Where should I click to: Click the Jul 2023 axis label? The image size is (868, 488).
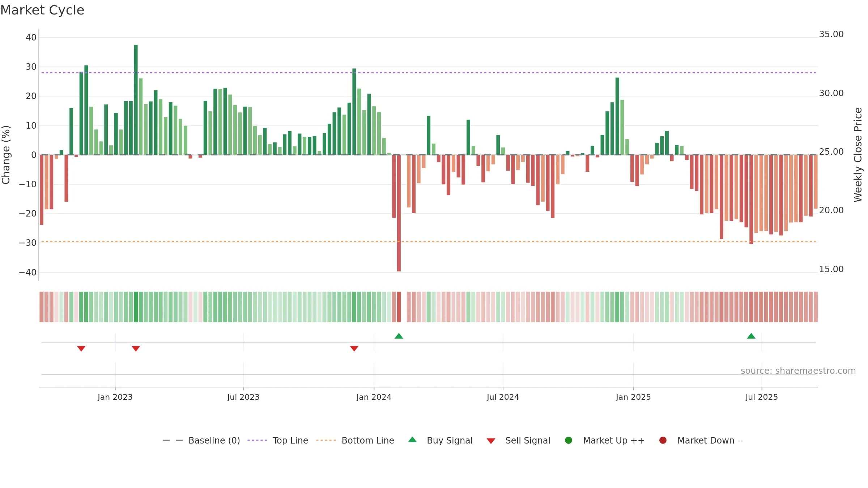pyautogui.click(x=243, y=397)
